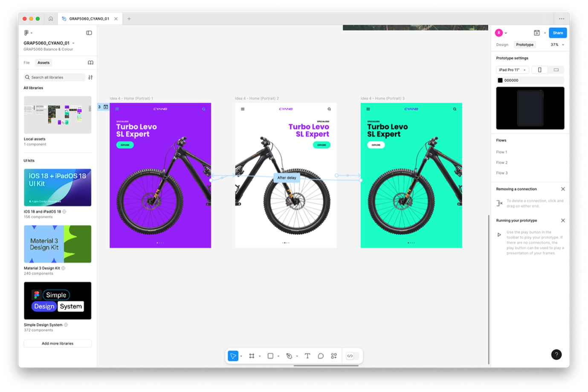Viewport: 588px width, 392px height.
Task: Open the file name dropdown arrow
Action: [73, 43]
